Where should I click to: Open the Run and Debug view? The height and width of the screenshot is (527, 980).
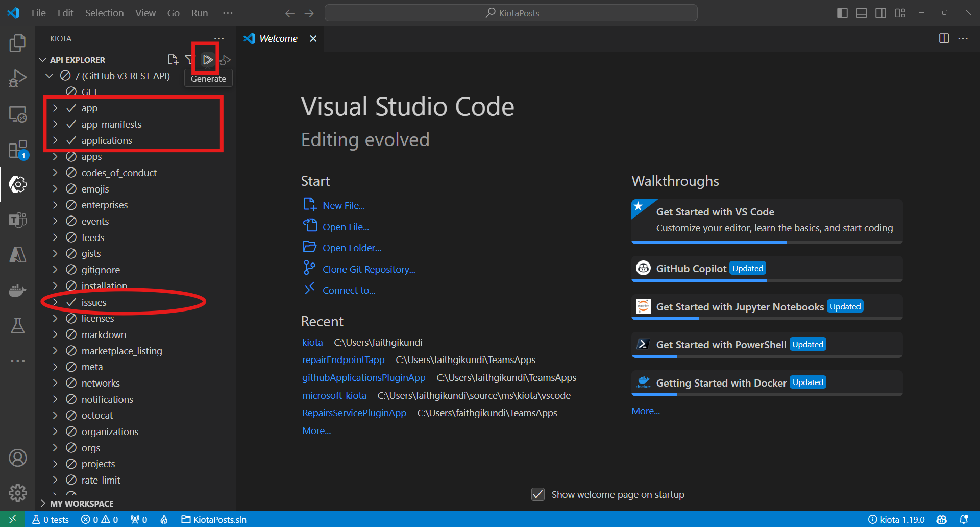(x=17, y=79)
